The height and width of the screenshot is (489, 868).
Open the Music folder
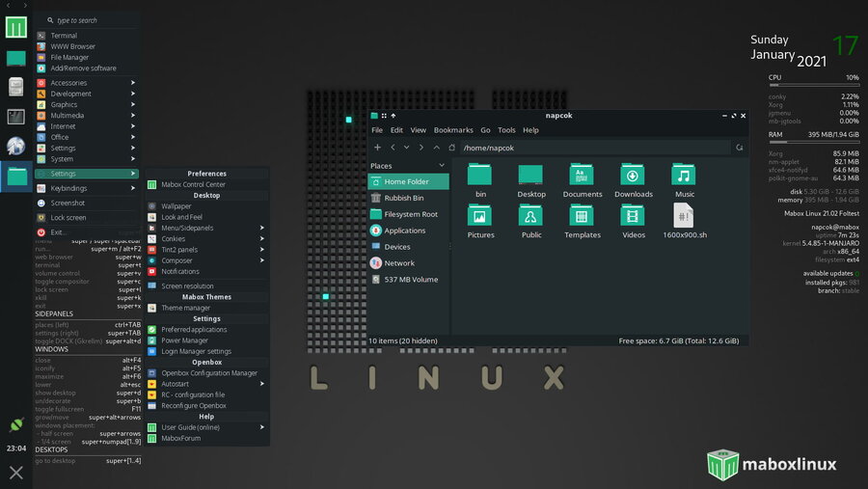684,180
